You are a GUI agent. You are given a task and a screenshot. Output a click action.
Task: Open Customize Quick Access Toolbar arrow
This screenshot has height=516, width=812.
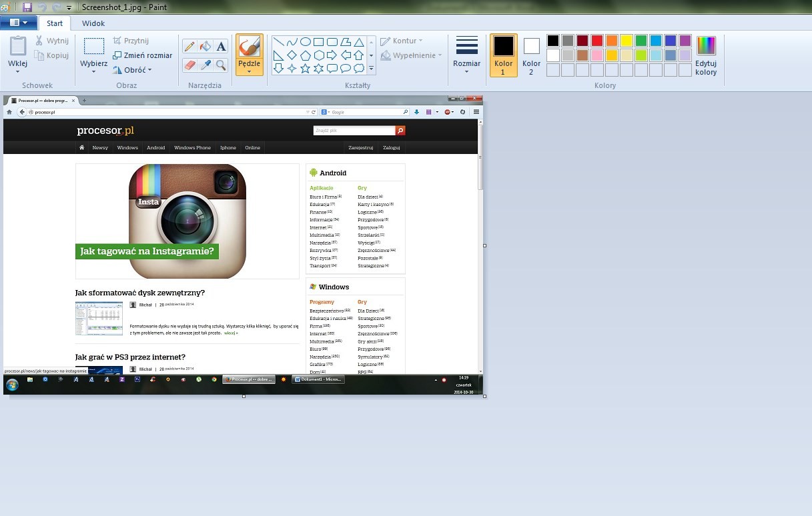click(x=69, y=7)
